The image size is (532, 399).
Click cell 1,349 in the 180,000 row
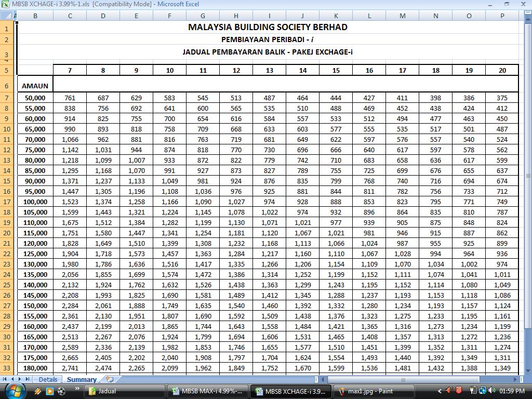tap(502, 368)
